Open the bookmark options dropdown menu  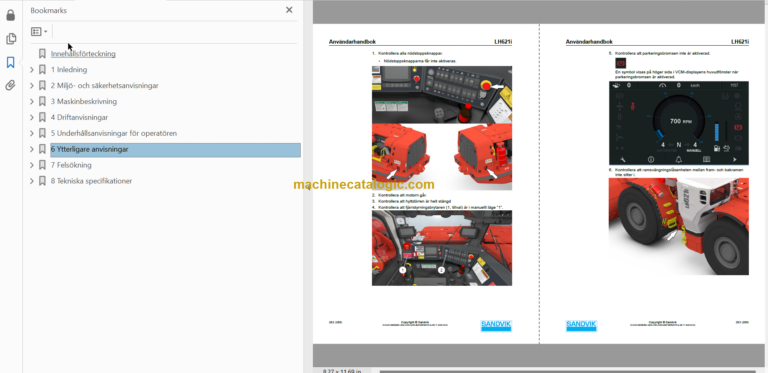click(39, 32)
